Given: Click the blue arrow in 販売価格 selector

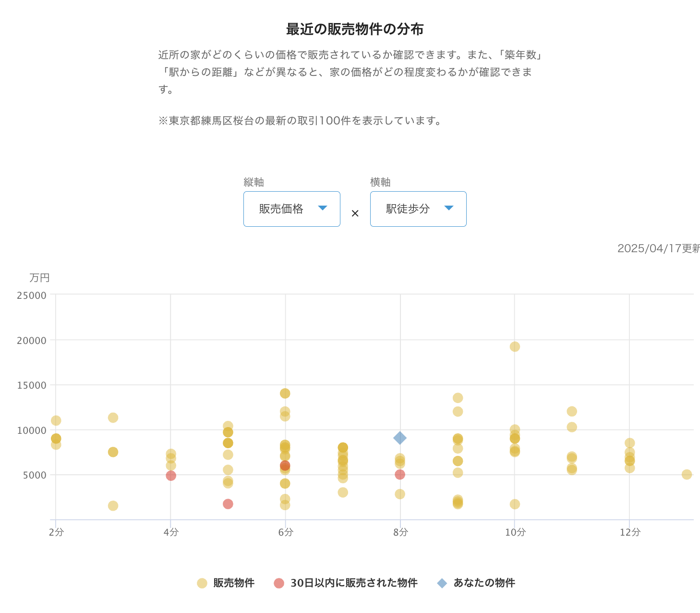Looking at the screenshot, I should (x=323, y=208).
